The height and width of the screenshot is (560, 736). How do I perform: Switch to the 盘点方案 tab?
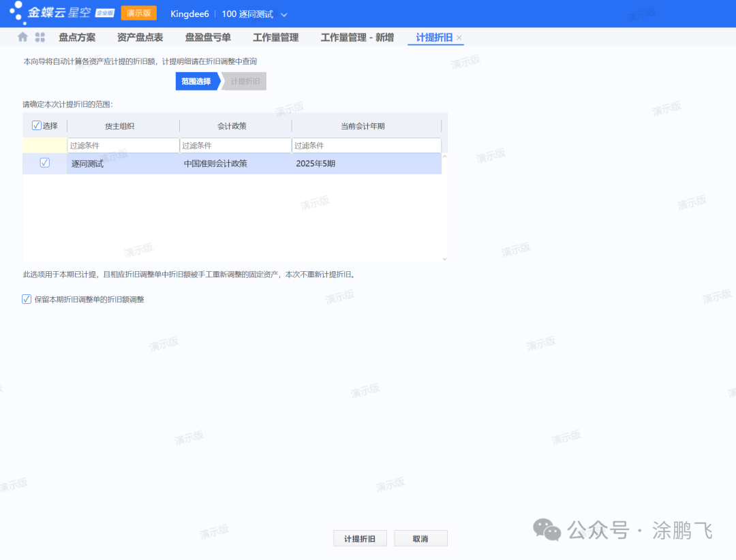click(77, 37)
